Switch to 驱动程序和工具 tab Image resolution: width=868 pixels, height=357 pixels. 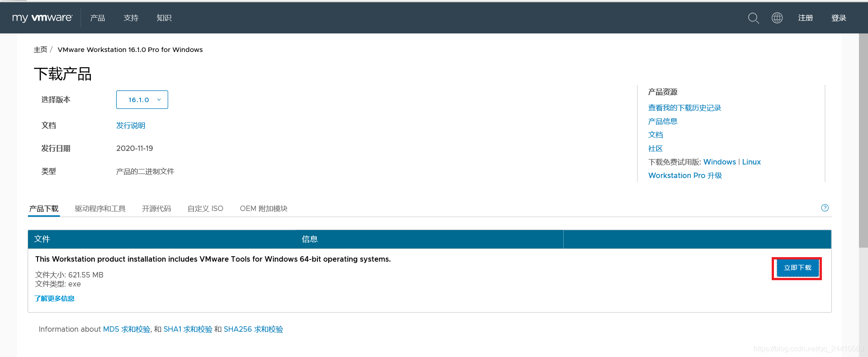coord(100,209)
